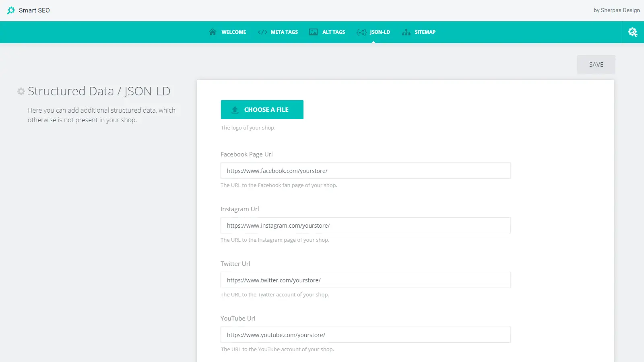
Task: Switch to the Welcome tab
Action: [x=234, y=32]
